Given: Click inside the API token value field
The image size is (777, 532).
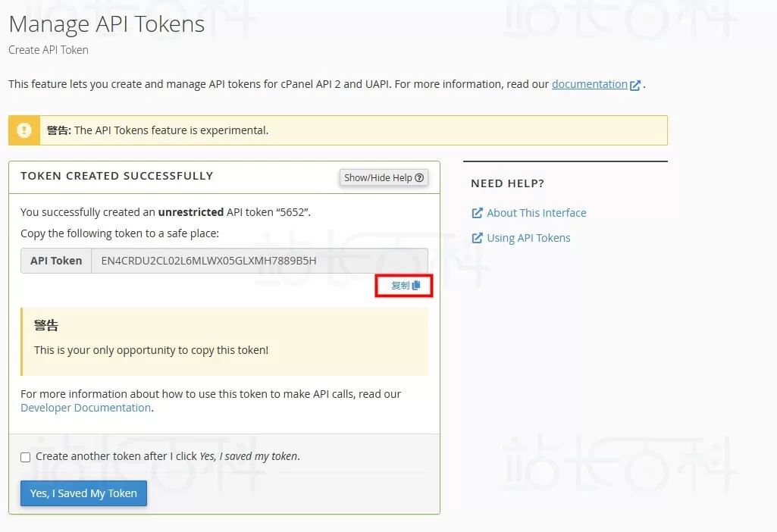Looking at the screenshot, I should 258,261.
